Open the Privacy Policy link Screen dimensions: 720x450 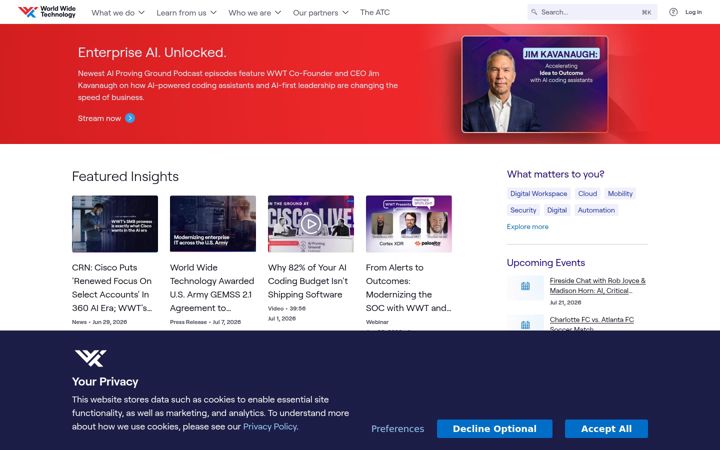270,427
